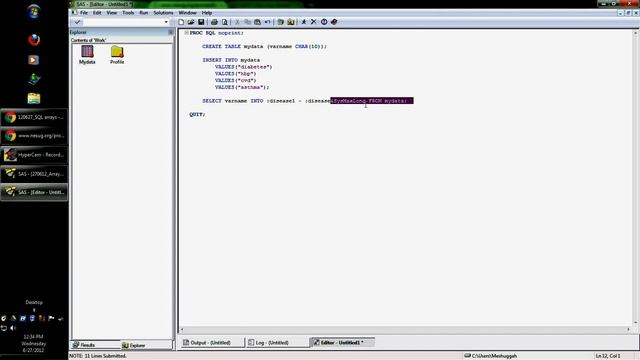640x360 pixels.
Task: Run the code with the running-man icon
Action: coord(304,22)
